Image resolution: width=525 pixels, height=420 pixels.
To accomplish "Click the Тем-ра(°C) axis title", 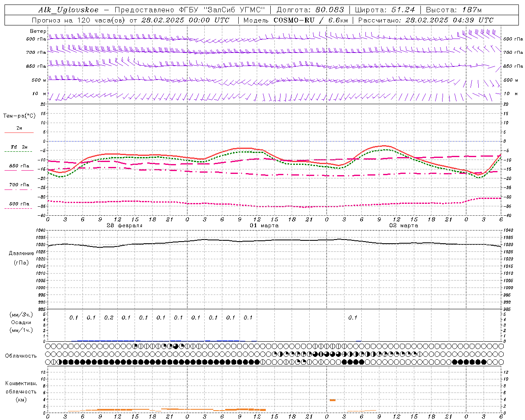I will click(19, 116).
